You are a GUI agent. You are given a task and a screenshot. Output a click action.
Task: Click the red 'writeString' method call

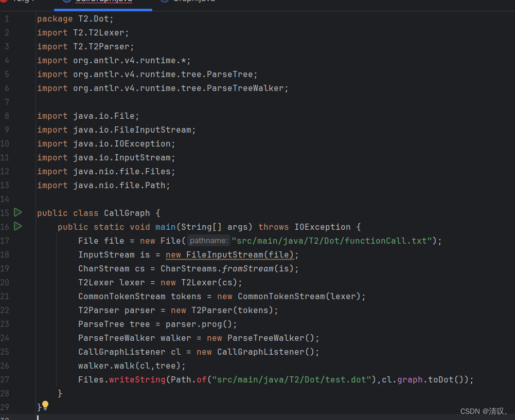pyautogui.click(x=137, y=379)
